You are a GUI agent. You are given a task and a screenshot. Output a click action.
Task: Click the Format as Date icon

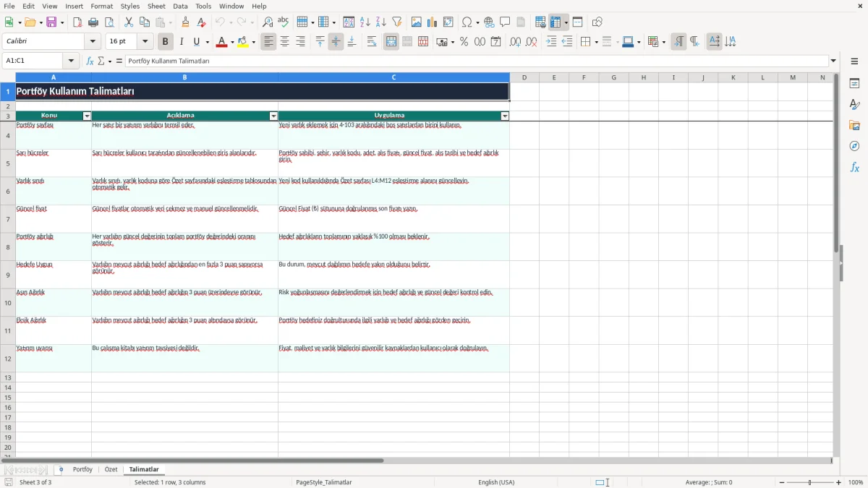pyautogui.click(x=496, y=42)
